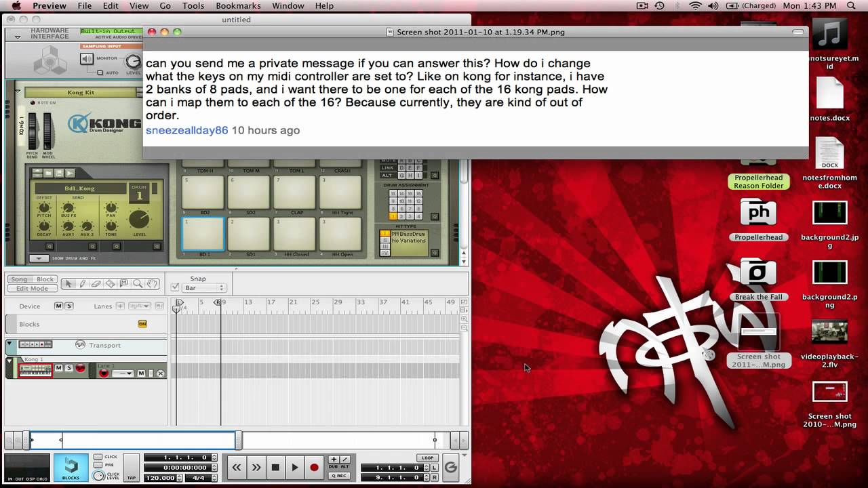Viewport: 868px width, 488px height.
Task: Click the Kong Level knob
Action: pos(139,218)
